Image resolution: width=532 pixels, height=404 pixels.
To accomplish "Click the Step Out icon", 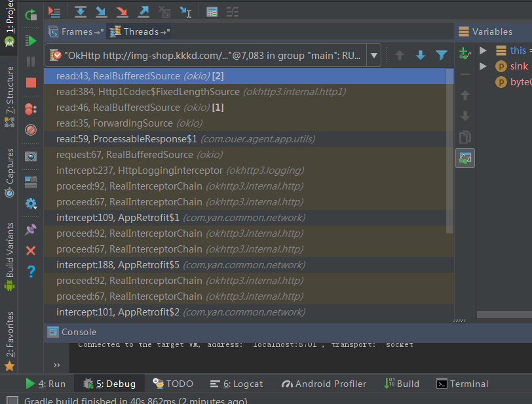I will tap(143, 12).
